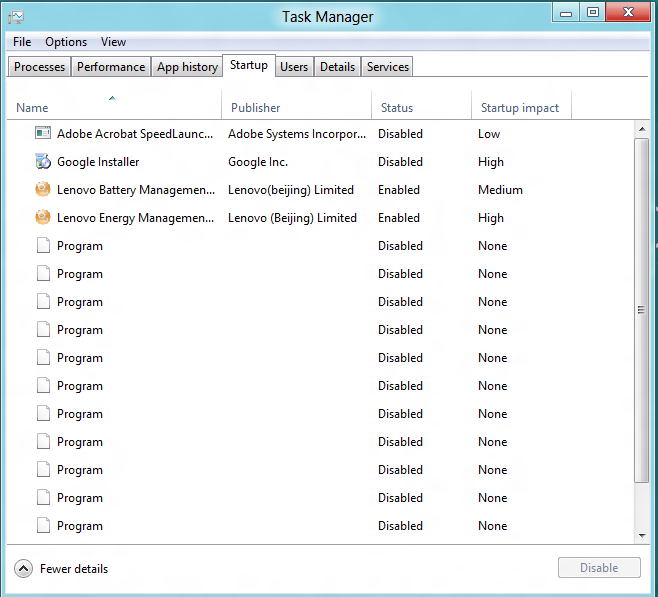The image size is (658, 597).
Task: Switch to the Performance tab
Action: (111, 67)
